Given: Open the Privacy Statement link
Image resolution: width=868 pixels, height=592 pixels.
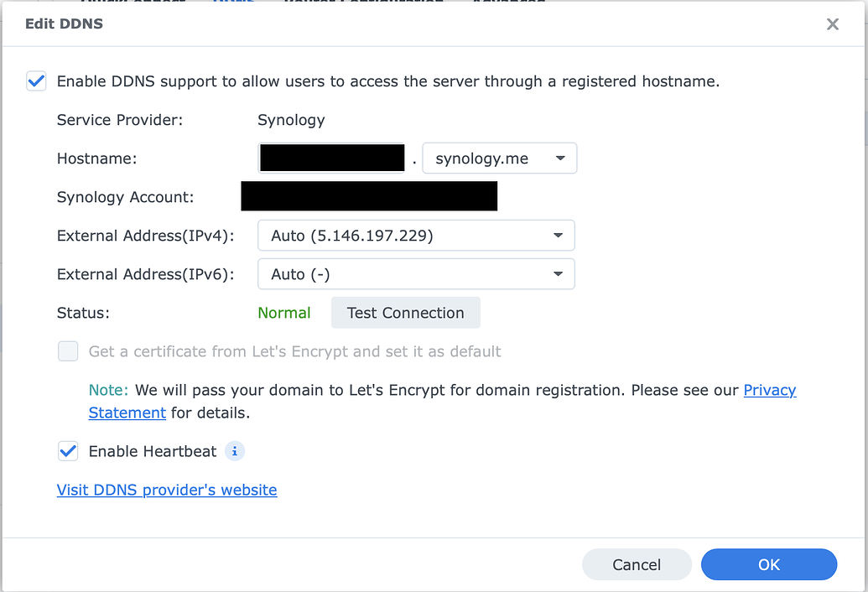Looking at the screenshot, I should coord(769,390).
